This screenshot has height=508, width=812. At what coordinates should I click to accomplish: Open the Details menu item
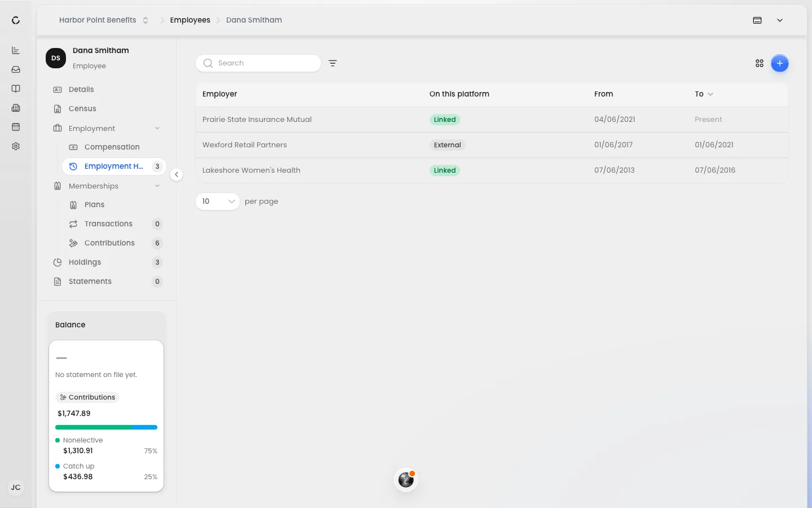click(107, 90)
